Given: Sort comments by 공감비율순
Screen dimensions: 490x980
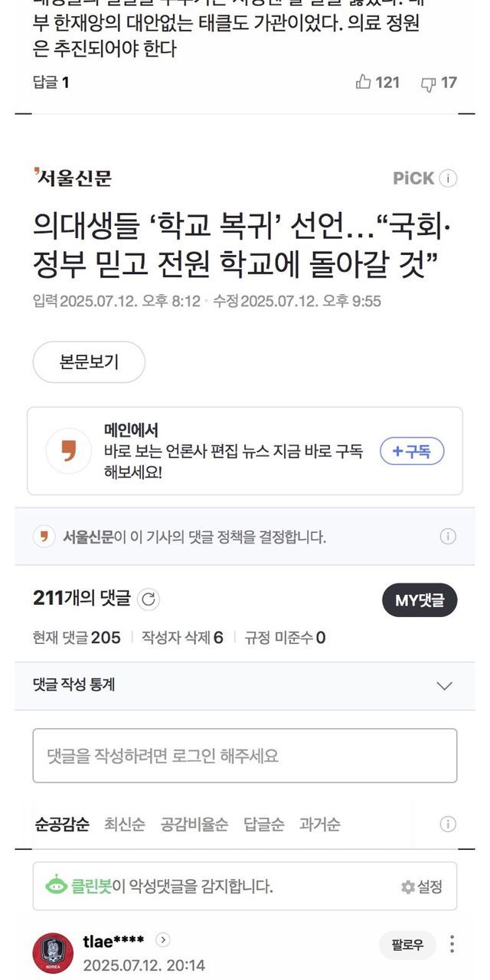Looking at the screenshot, I should pos(194,825).
